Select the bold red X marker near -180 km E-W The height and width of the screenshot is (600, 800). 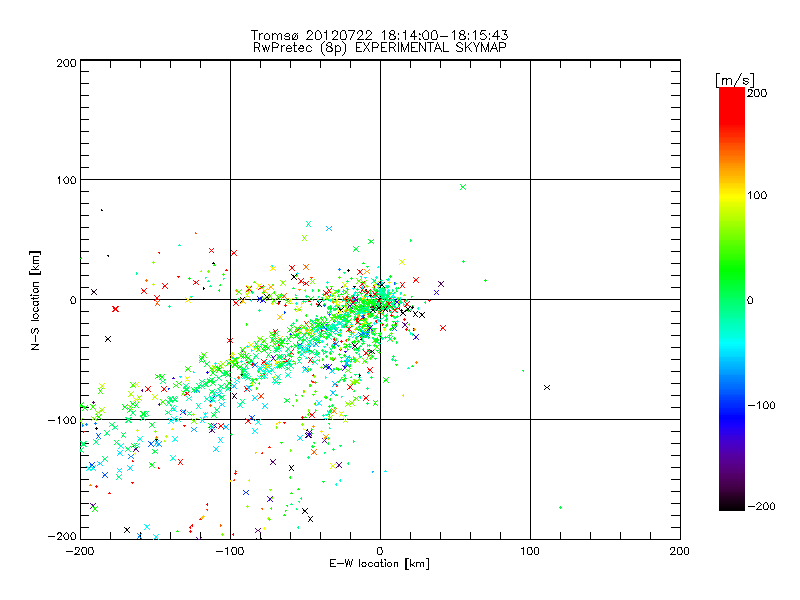pos(115,309)
